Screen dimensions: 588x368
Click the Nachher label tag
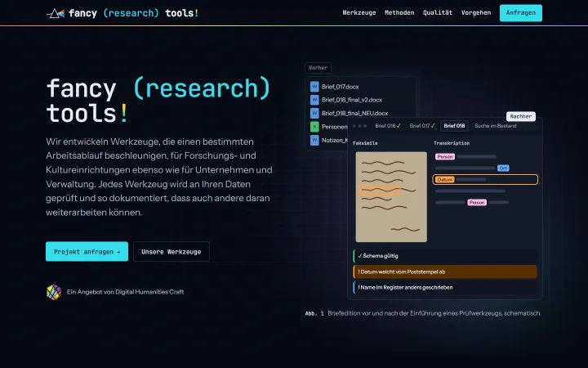521,116
